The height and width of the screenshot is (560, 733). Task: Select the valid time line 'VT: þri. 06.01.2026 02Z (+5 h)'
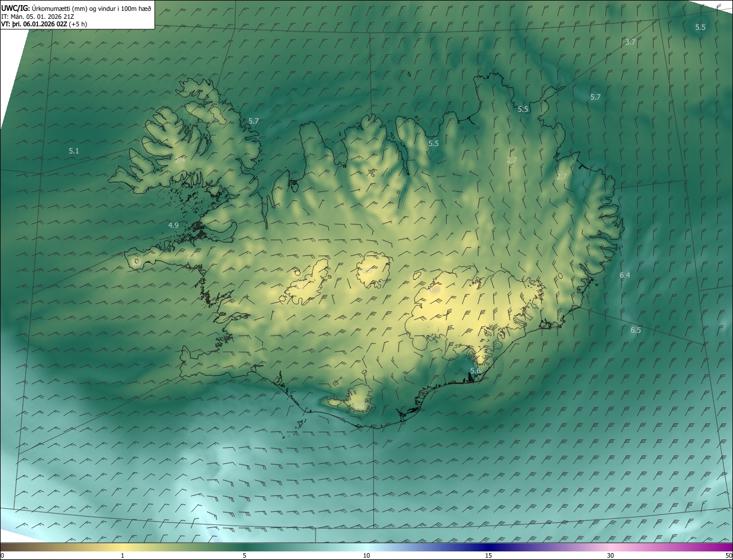[x=44, y=24]
